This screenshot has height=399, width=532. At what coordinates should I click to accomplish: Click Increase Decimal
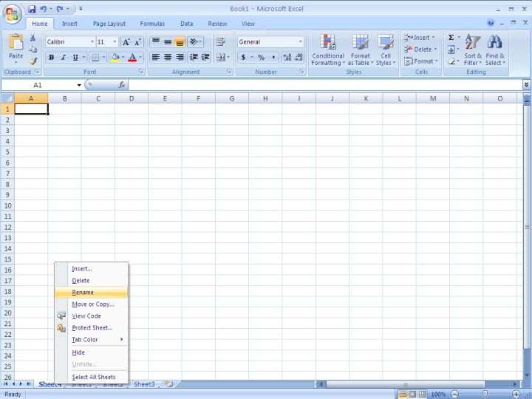coord(287,58)
